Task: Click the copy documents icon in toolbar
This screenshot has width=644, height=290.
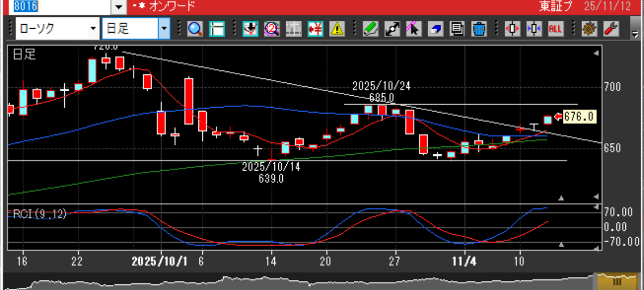Action: (457, 28)
